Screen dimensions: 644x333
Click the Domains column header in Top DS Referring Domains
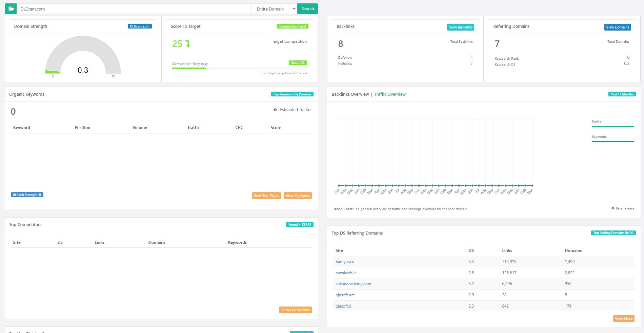pyautogui.click(x=573, y=251)
